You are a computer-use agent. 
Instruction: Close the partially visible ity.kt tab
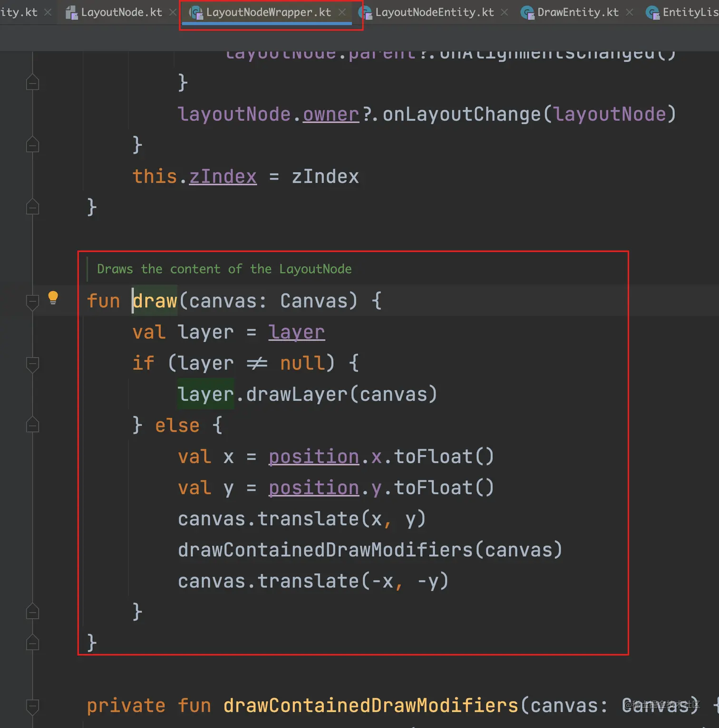tap(48, 12)
